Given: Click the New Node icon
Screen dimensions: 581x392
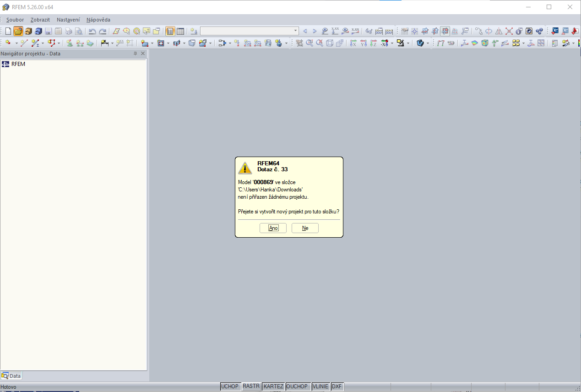Looking at the screenshot, I should pyautogui.click(x=8, y=43).
